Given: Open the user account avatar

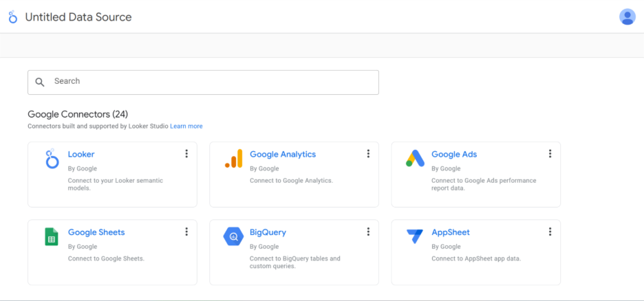Looking at the screenshot, I should pos(627,17).
